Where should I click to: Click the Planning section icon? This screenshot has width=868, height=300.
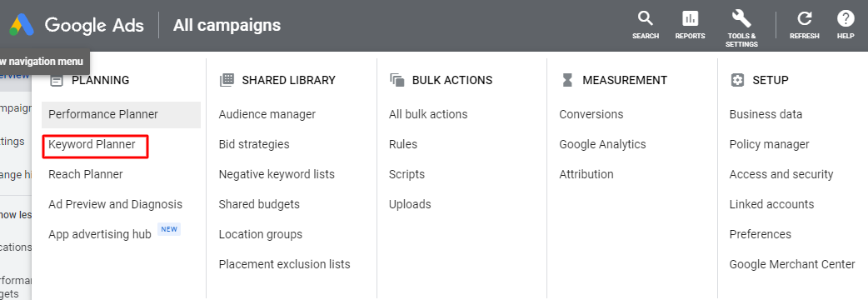pos(57,80)
